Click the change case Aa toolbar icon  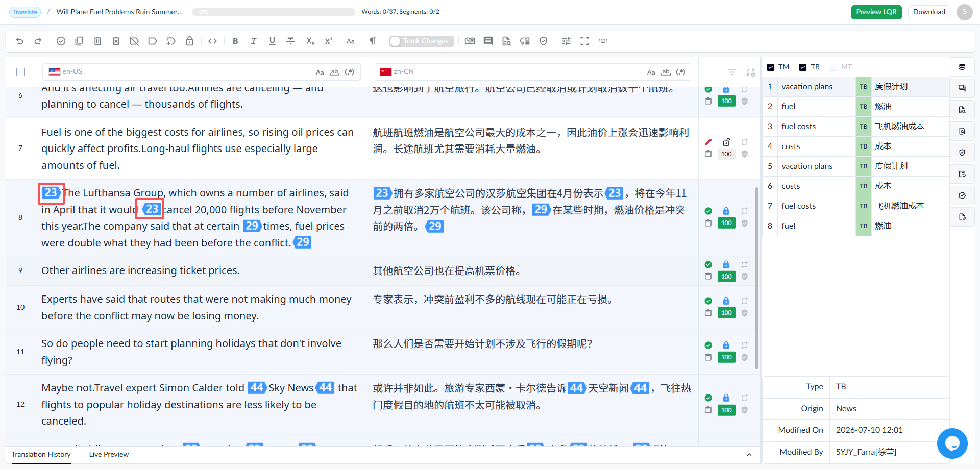pos(351,41)
